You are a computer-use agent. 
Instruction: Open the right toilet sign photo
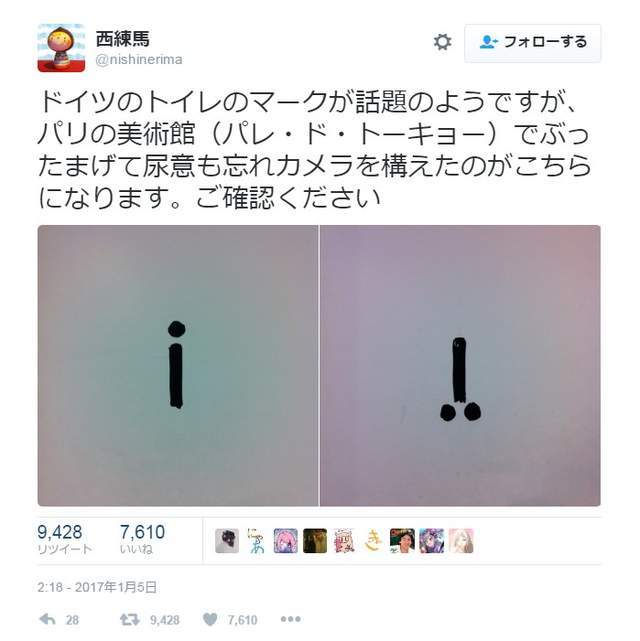coord(460,365)
